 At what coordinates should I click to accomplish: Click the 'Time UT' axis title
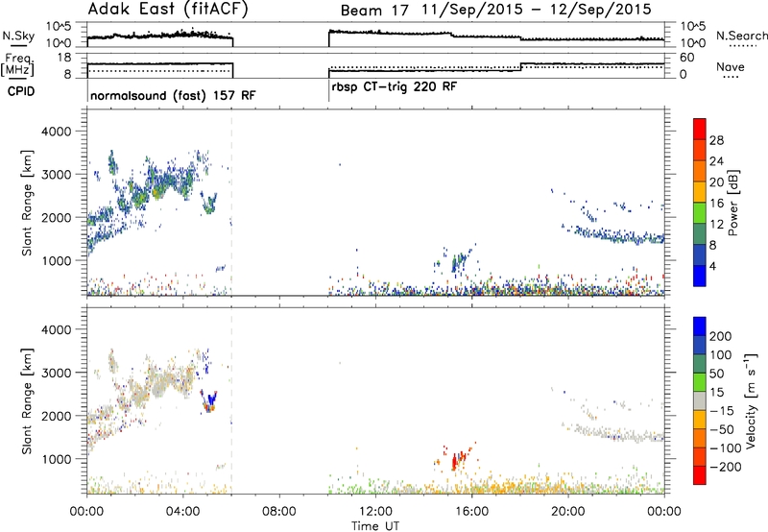coord(375,526)
